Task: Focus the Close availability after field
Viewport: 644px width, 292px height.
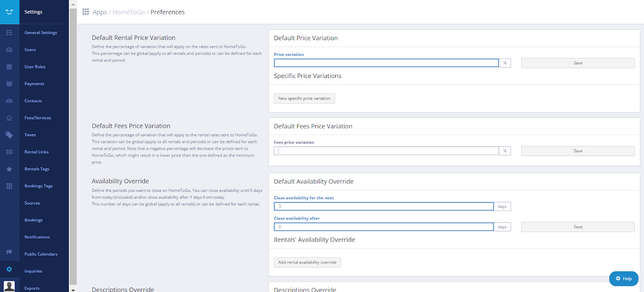Action: (384, 227)
